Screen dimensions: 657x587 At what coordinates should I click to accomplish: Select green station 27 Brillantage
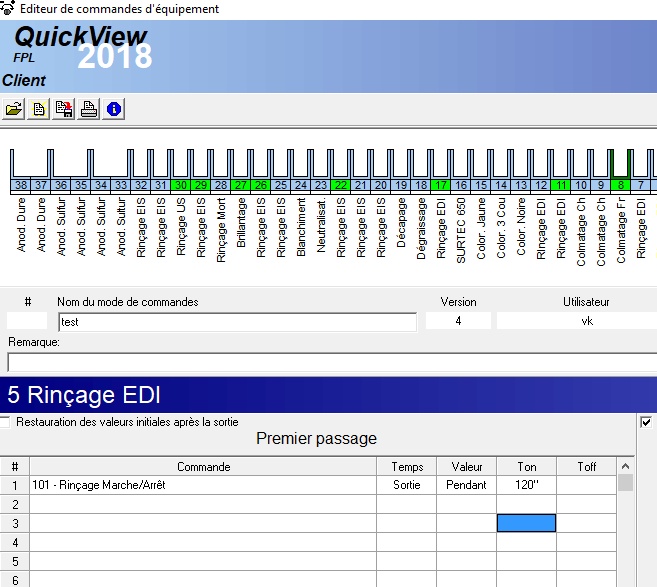point(241,185)
